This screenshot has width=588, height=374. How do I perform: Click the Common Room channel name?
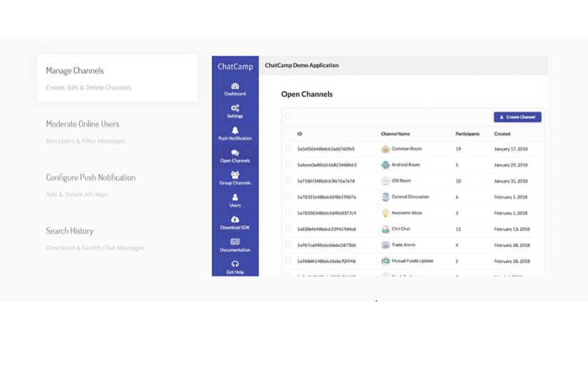[406, 149]
